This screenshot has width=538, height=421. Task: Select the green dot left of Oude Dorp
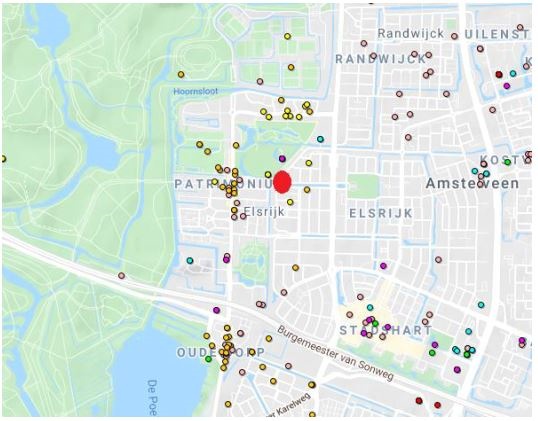pyautogui.click(x=208, y=359)
